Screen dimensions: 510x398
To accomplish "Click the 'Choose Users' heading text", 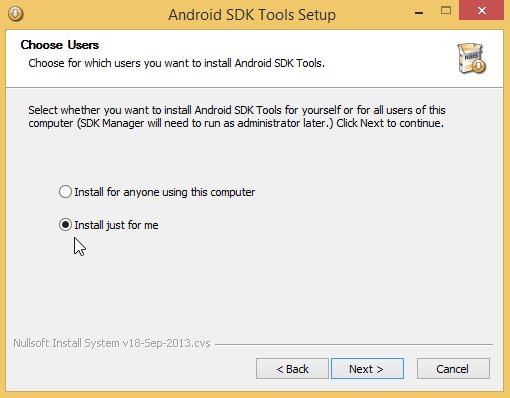I will click(60, 45).
